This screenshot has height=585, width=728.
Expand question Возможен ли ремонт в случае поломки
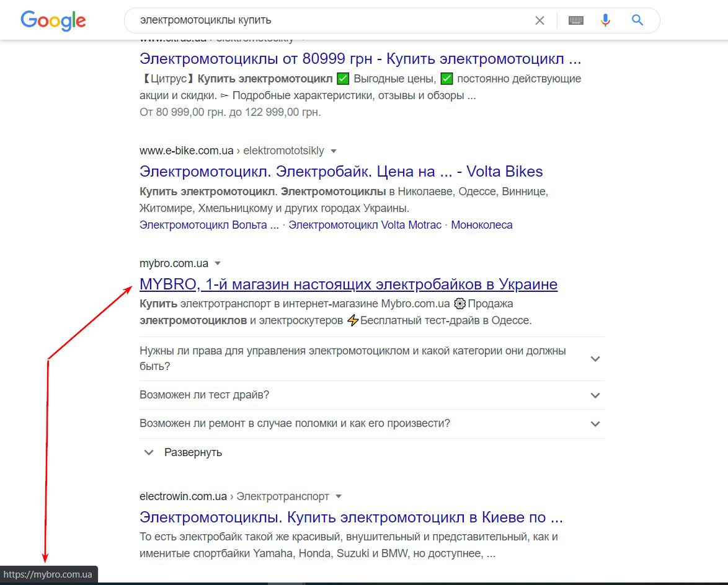(372, 423)
